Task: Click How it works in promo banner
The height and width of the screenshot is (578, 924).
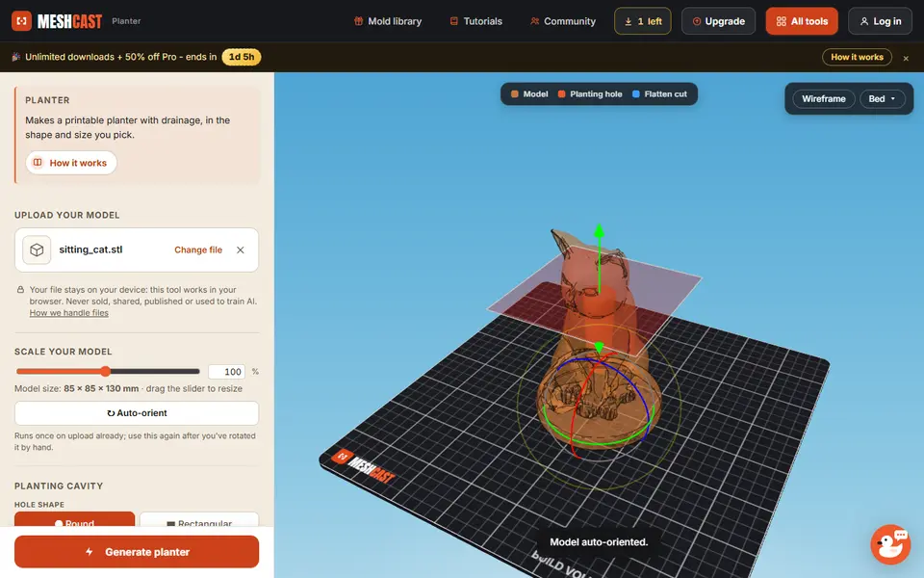Action: [857, 57]
